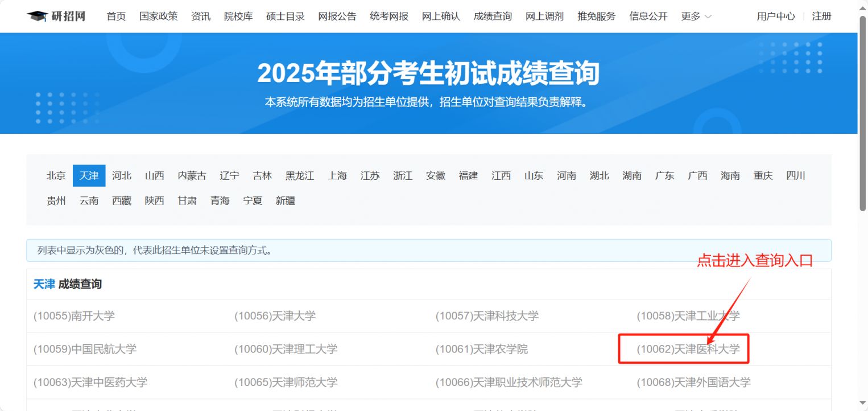Click (10063)天津中医药大学
This screenshot has height=411, width=868.
click(x=90, y=382)
